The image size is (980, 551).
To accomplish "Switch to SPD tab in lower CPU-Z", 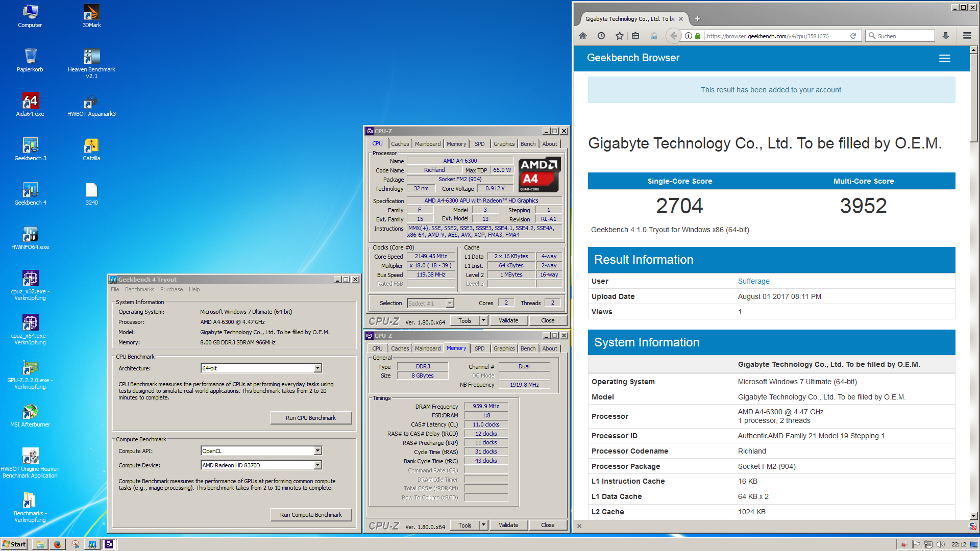I will point(479,348).
